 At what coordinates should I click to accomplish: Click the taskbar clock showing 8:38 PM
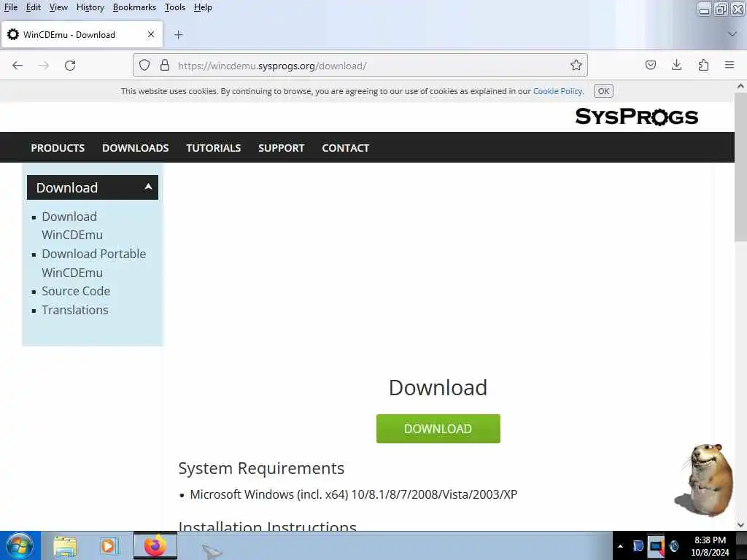click(x=710, y=545)
